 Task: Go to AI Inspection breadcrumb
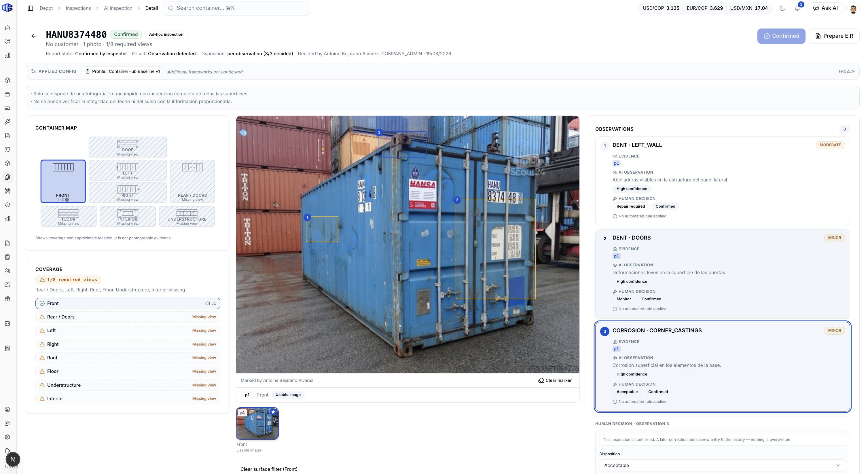tap(118, 8)
